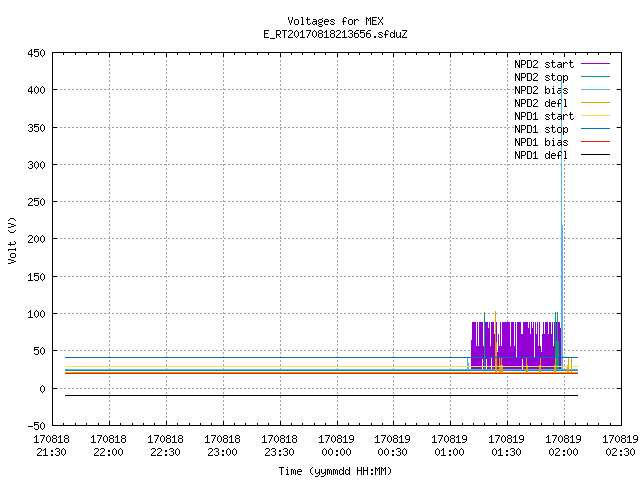Click the light blue NPD2 bias legend line
Screen dimensions: 640x480
click(x=596, y=90)
